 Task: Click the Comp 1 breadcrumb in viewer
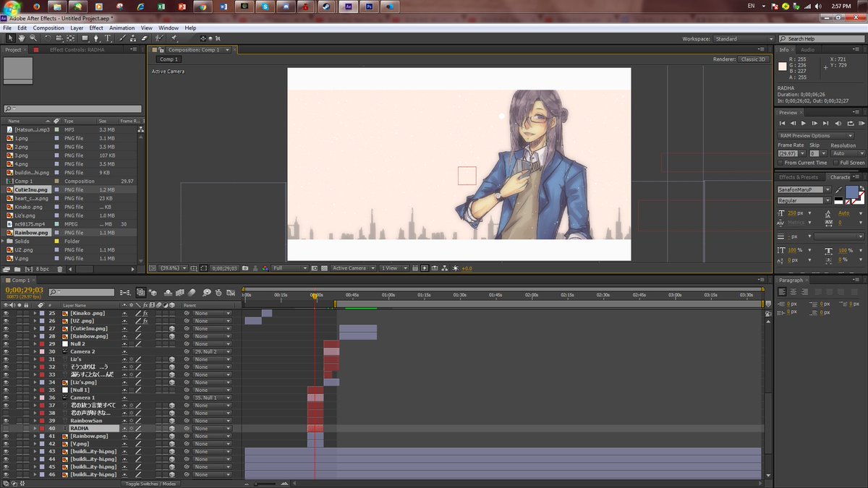[x=168, y=59]
